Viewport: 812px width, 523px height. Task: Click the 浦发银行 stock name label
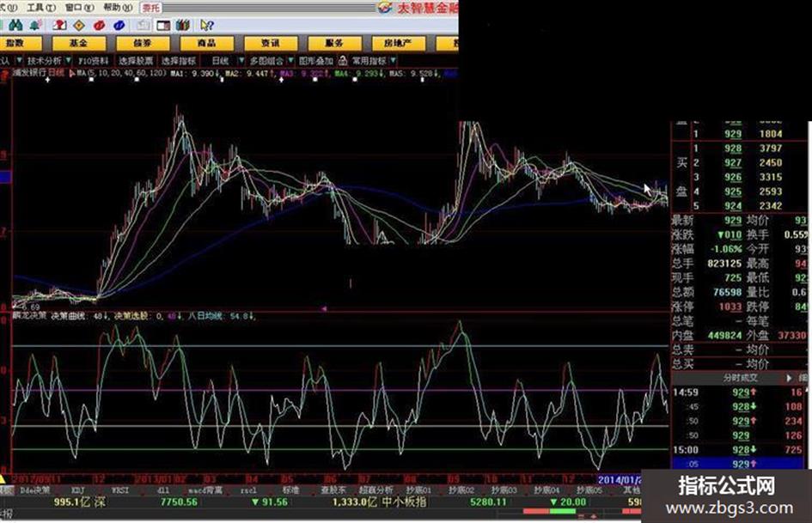click(29, 73)
